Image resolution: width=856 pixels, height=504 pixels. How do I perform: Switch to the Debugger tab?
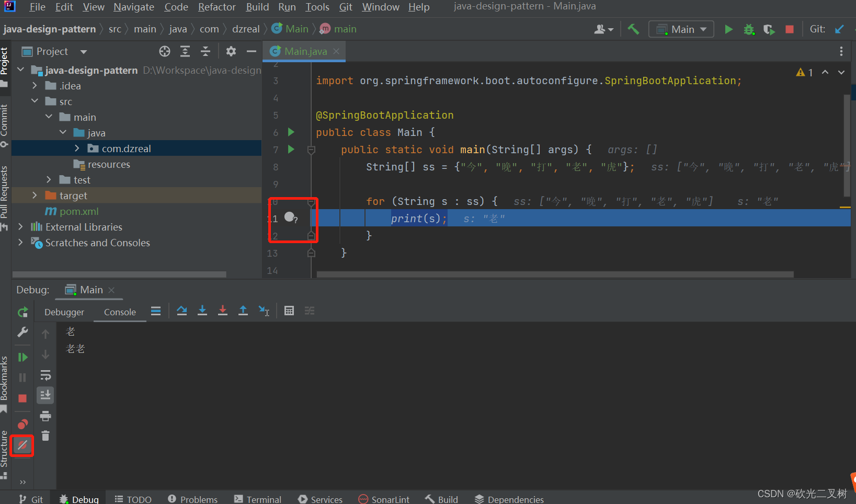64,312
